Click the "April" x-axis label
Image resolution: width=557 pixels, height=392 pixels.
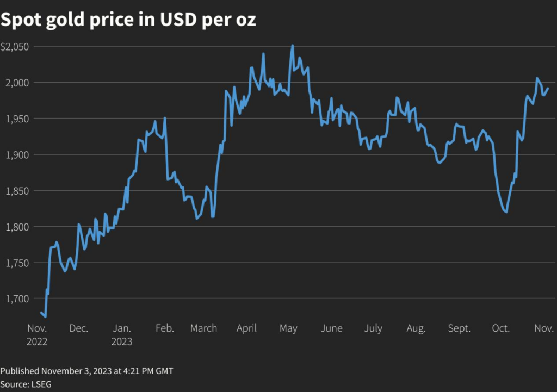pos(247,328)
